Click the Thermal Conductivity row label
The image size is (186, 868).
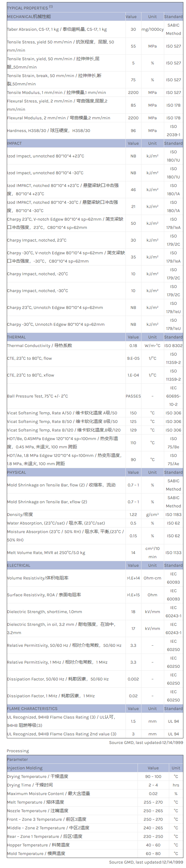coord(40,345)
